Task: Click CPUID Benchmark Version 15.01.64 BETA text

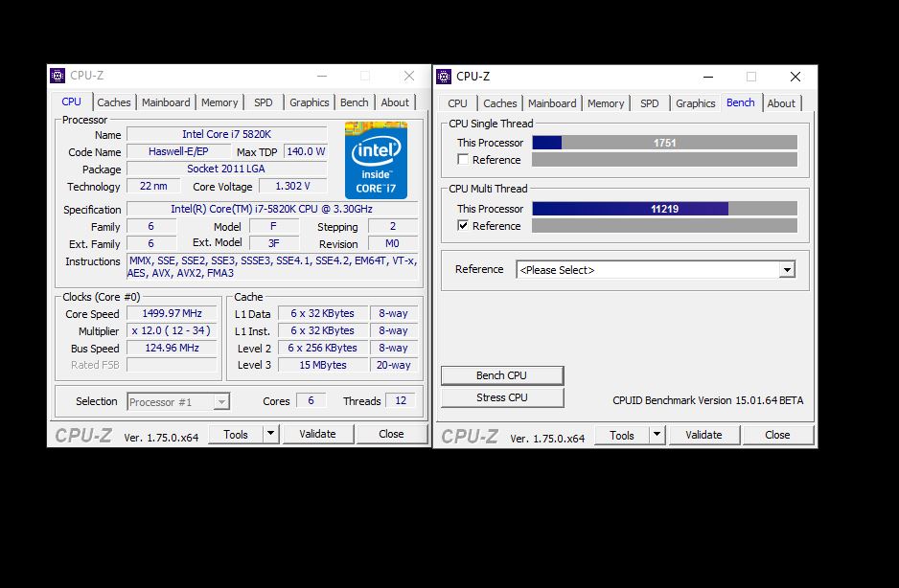Action: pyautogui.click(x=708, y=400)
